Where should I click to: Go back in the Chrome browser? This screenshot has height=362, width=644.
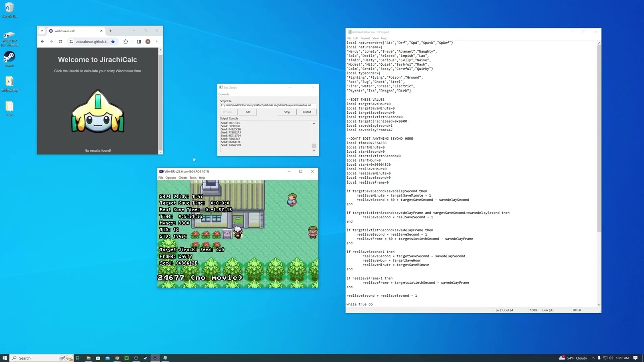tap(42, 42)
